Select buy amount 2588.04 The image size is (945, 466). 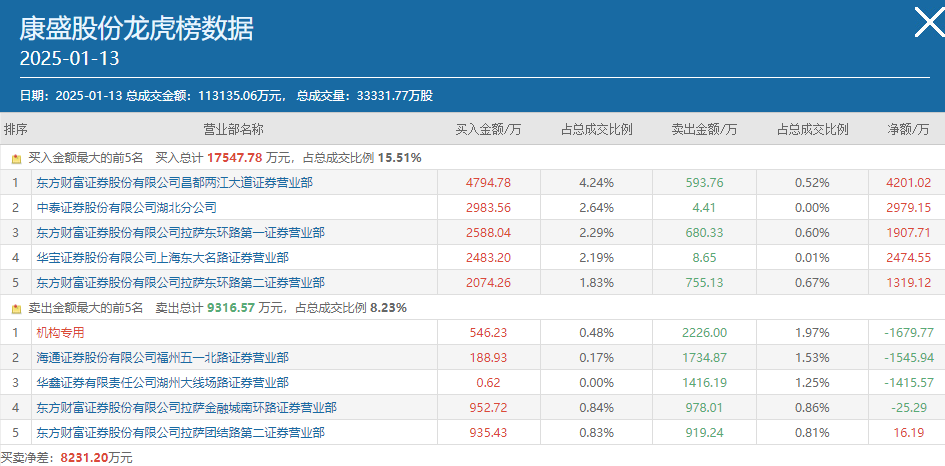pyautogui.click(x=488, y=233)
